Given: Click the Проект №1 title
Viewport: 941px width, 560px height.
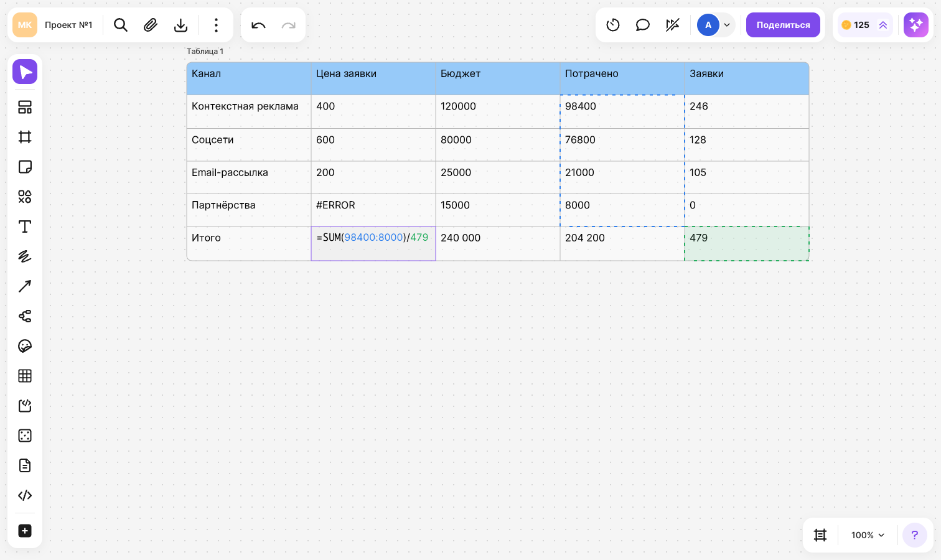Looking at the screenshot, I should [68, 25].
